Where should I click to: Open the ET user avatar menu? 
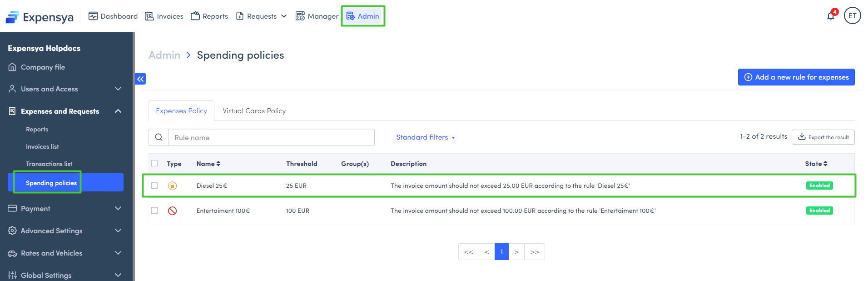tap(852, 15)
